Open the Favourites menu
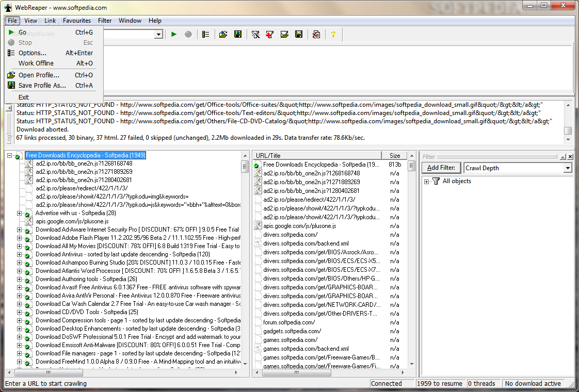The height and width of the screenshot is (392, 579). pos(77,21)
